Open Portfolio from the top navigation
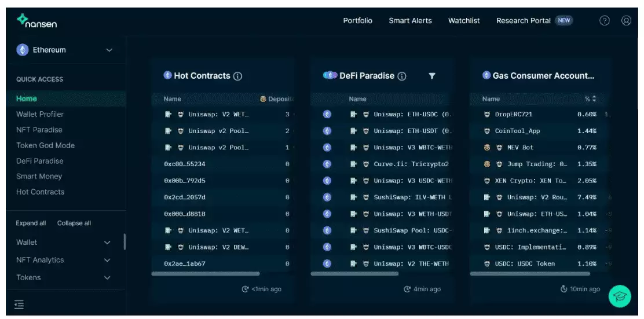 357,21
